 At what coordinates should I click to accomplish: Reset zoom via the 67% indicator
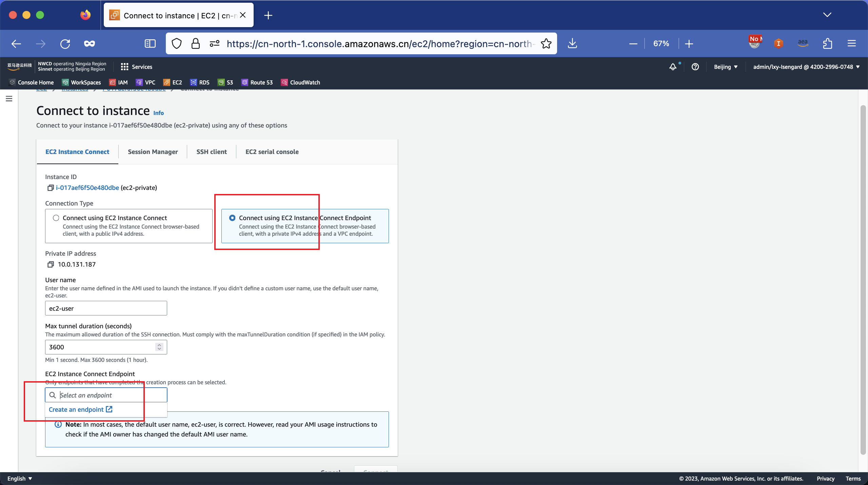(x=661, y=44)
